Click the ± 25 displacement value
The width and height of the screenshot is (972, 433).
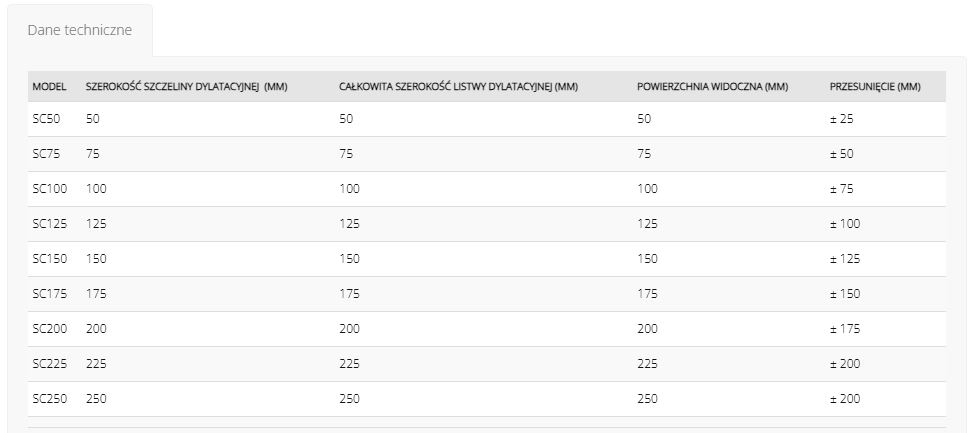[x=842, y=119]
